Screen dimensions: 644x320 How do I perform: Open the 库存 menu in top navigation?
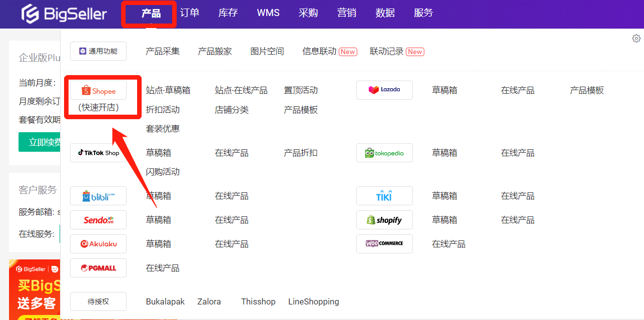point(228,13)
